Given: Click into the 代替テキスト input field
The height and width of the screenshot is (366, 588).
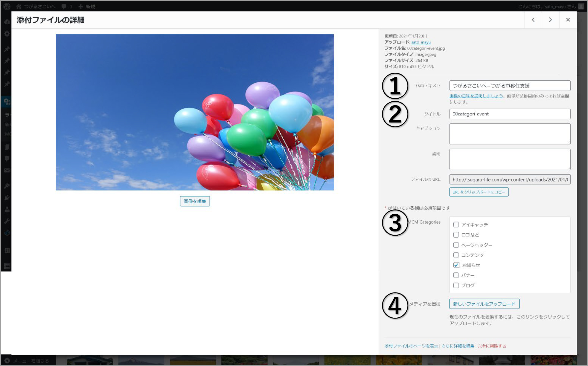Looking at the screenshot, I should pos(510,86).
